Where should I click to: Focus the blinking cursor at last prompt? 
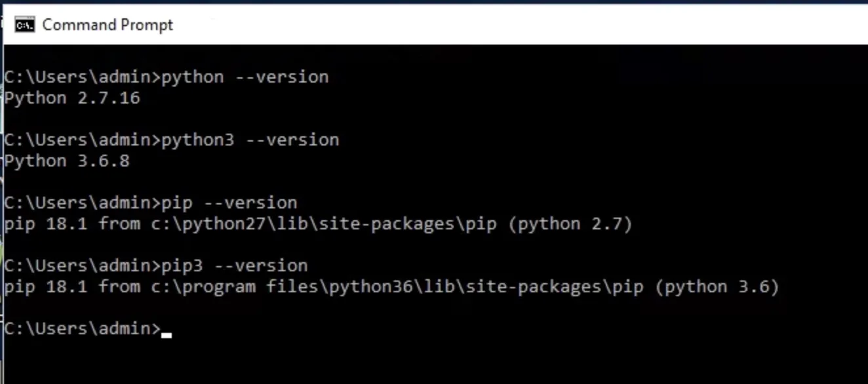pos(167,334)
